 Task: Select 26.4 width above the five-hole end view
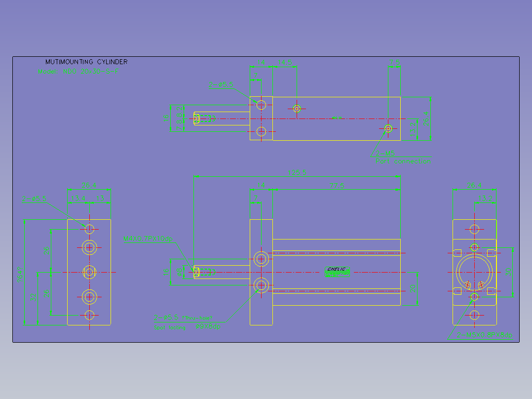[89, 185]
